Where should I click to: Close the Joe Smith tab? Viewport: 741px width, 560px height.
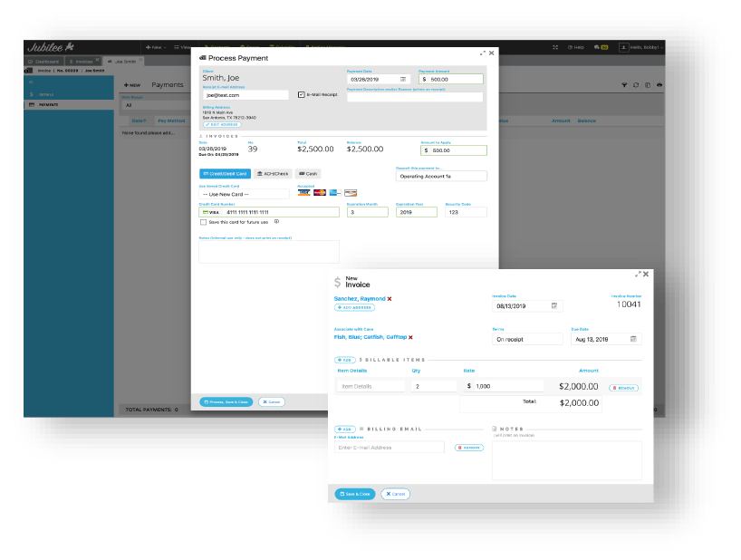tap(140, 60)
